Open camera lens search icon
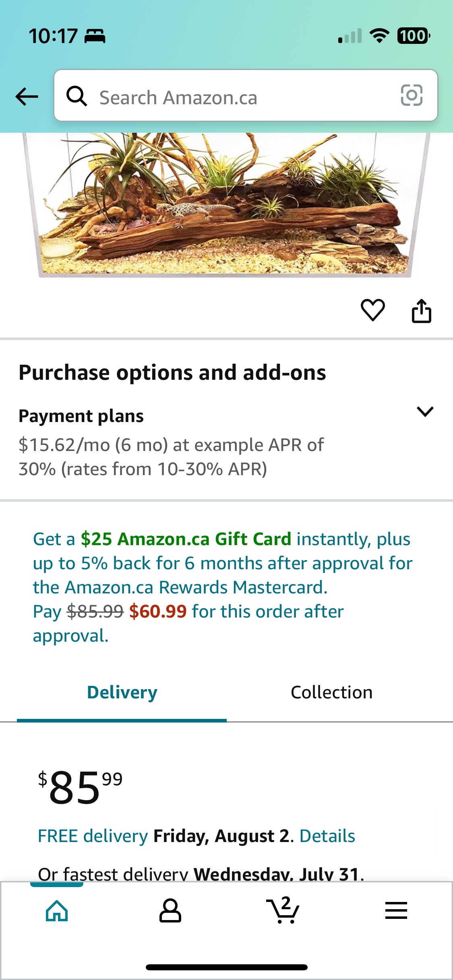The height and width of the screenshot is (980, 453). click(x=412, y=96)
